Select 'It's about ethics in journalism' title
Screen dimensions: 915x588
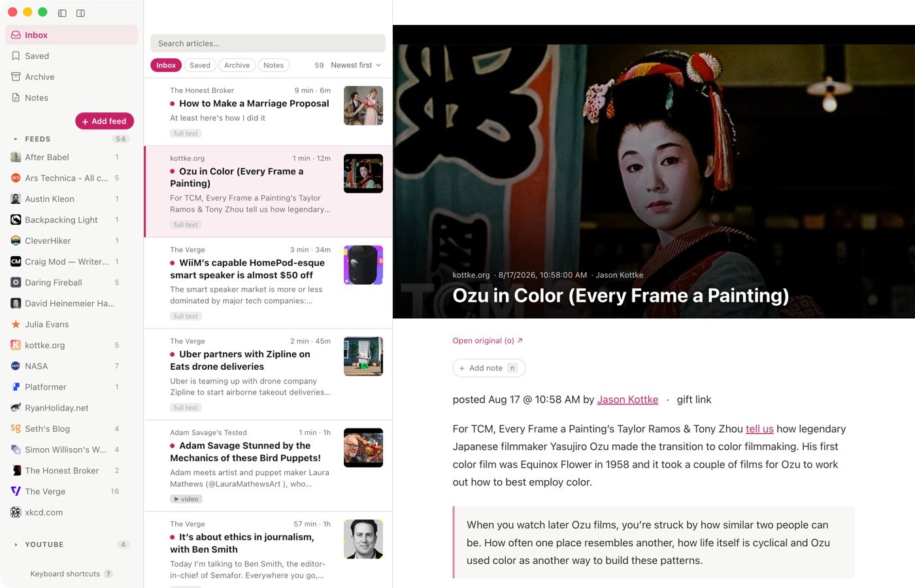point(242,544)
